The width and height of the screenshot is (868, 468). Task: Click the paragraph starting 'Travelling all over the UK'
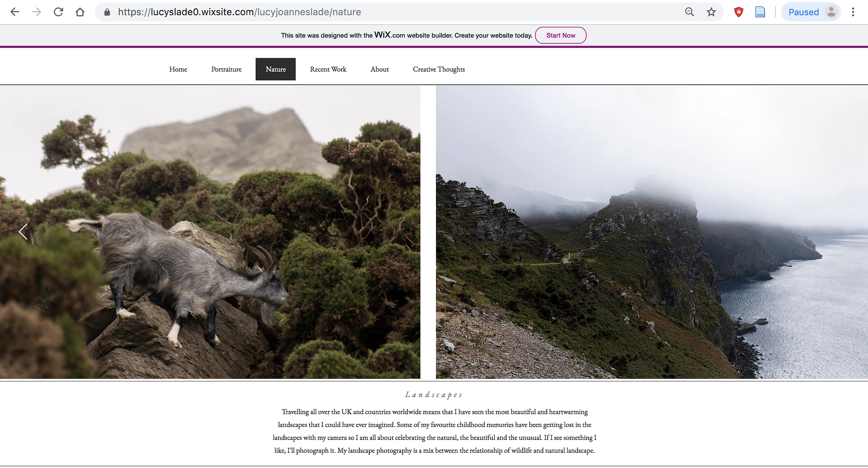click(434, 431)
